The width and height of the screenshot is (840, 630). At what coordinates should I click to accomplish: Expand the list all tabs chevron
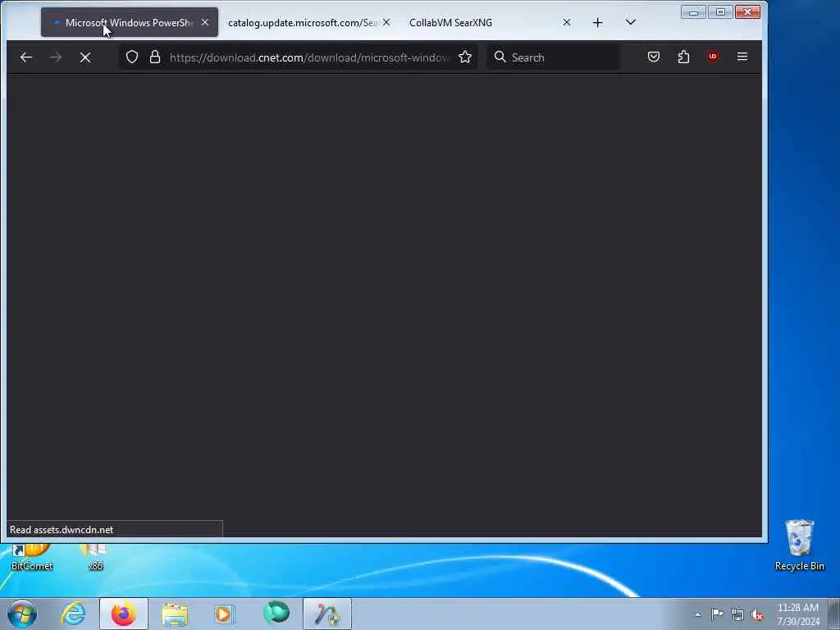631,22
